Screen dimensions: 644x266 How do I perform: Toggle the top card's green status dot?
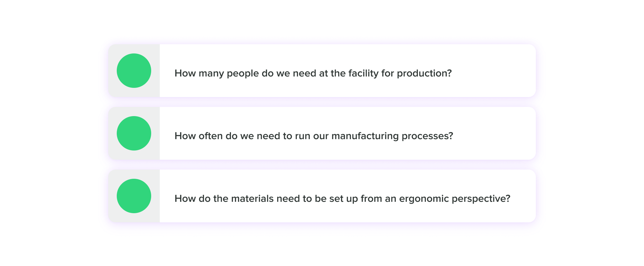click(134, 71)
